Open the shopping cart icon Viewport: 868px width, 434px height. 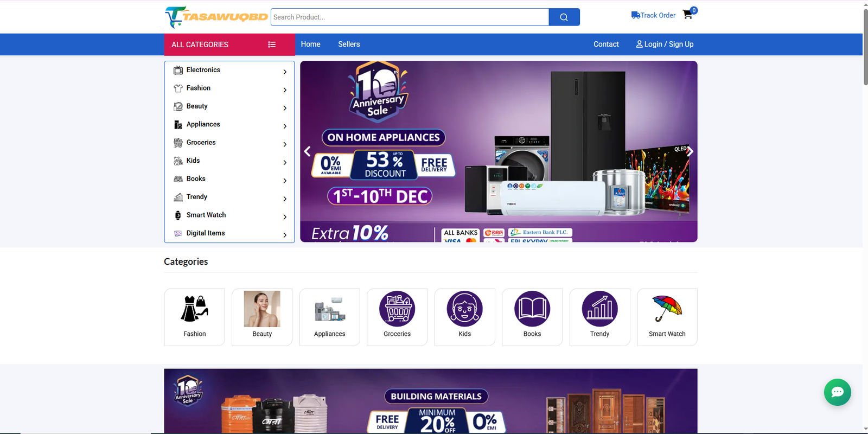(x=688, y=15)
